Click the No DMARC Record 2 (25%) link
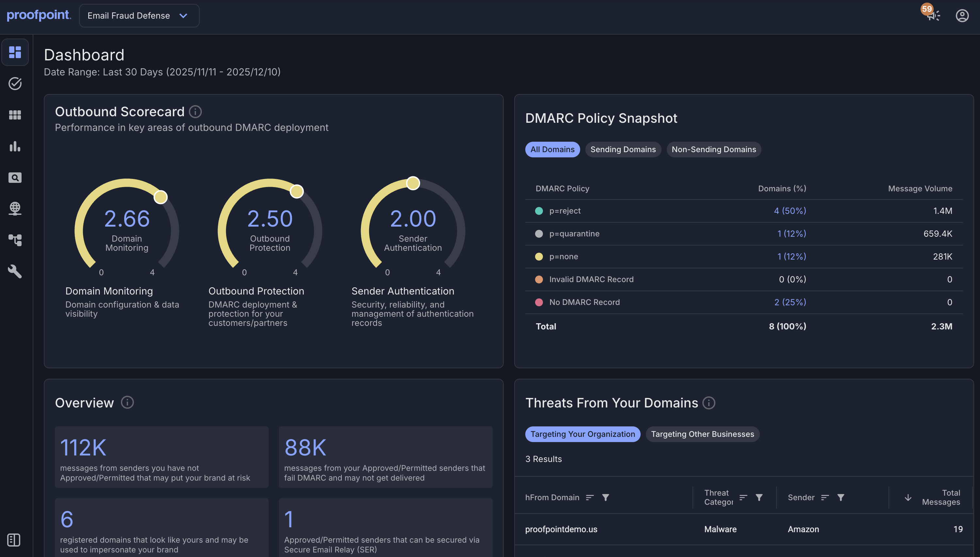Image resolution: width=980 pixels, height=557 pixels. click(x=790, y=302)
